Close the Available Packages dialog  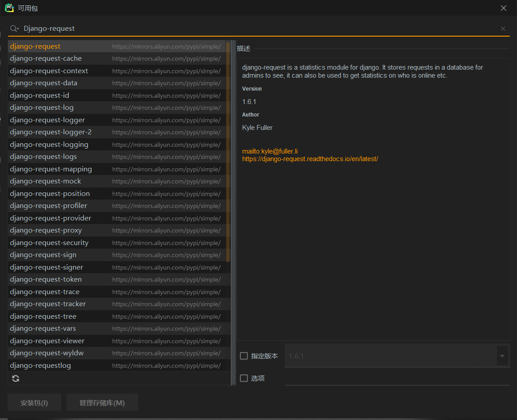click(503, 8)
